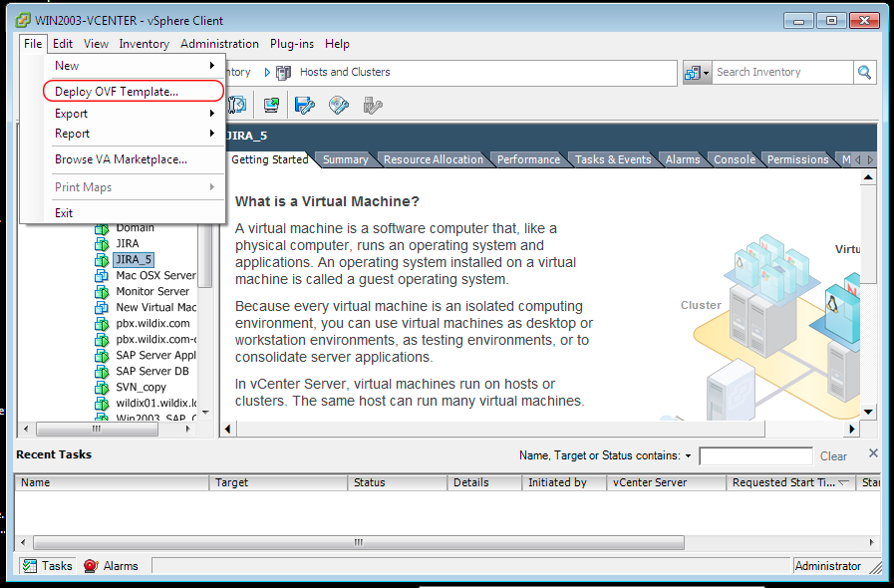Click the content pane scroll-down arrow

pos(868,412)
